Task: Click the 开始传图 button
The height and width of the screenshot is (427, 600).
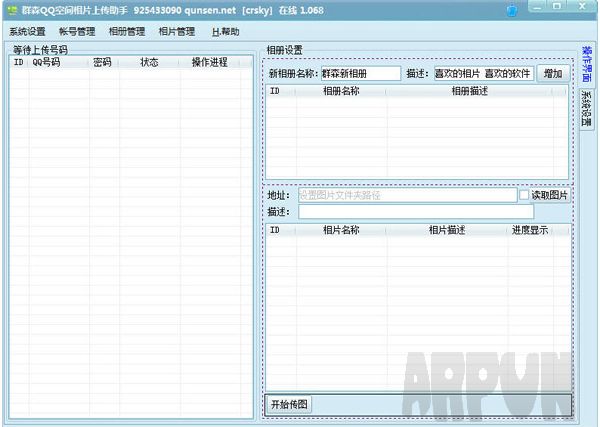Action: click(x=289, y=404)
